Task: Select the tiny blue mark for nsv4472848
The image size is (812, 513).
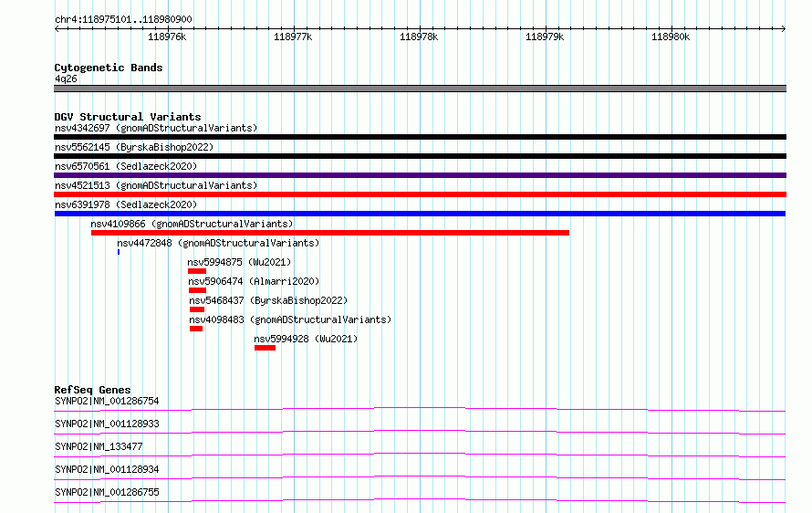Action: pos(119,252)
